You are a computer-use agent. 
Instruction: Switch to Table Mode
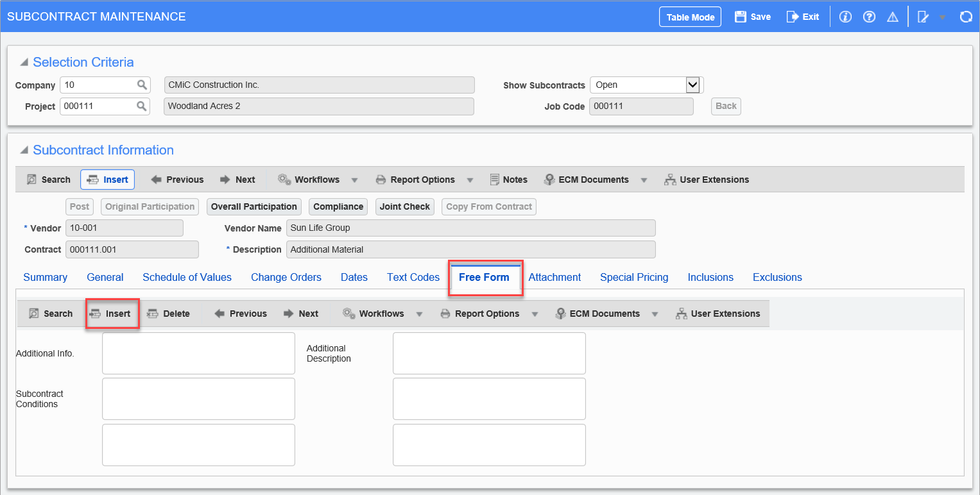(x=691, y=17)
